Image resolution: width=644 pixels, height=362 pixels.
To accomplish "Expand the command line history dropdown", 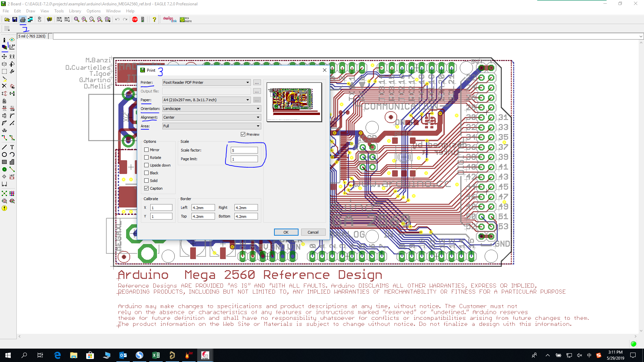I will (641, 36).
